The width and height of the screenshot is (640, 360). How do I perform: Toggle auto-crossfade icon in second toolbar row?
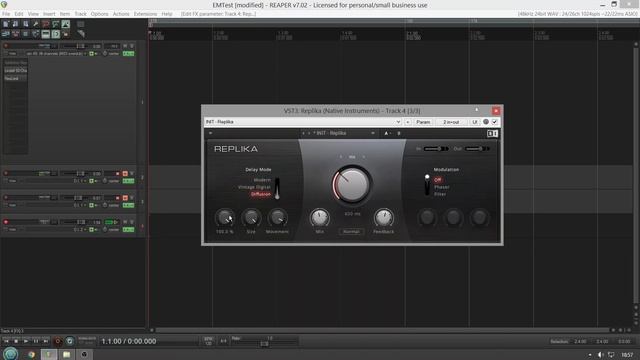click(x=6, y=34)
